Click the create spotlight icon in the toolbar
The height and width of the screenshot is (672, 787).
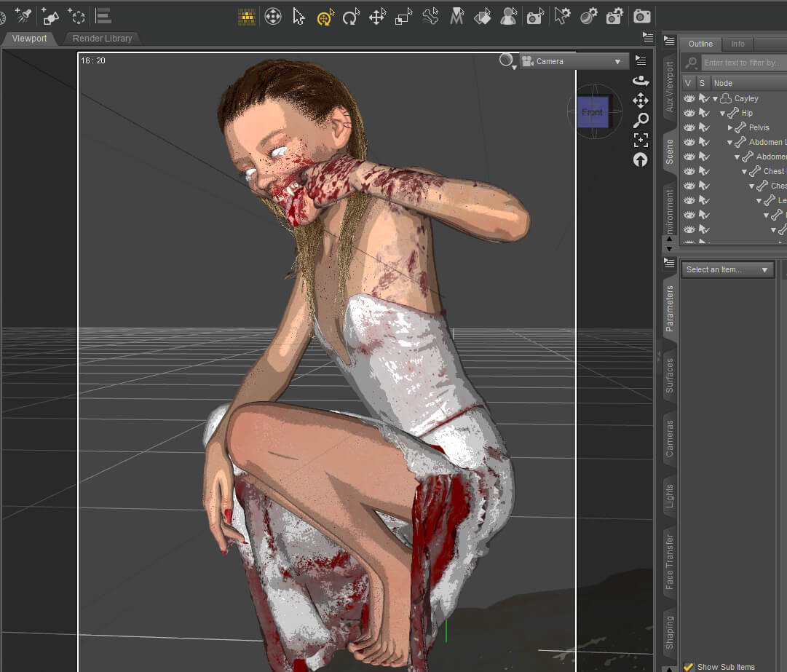(23, 16)
